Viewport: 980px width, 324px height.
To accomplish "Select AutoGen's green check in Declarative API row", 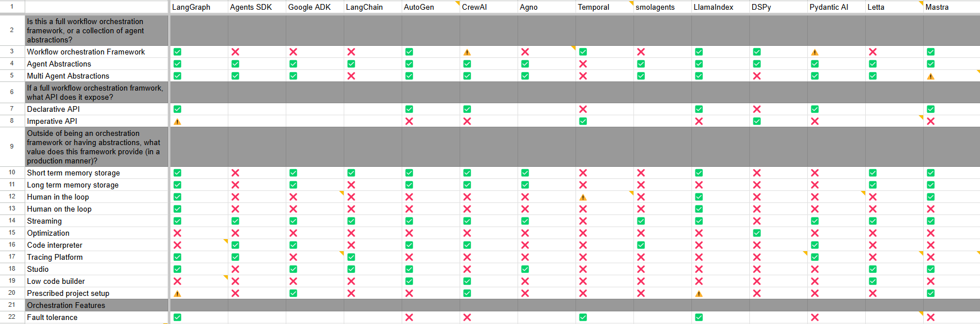I will (409, 109).
